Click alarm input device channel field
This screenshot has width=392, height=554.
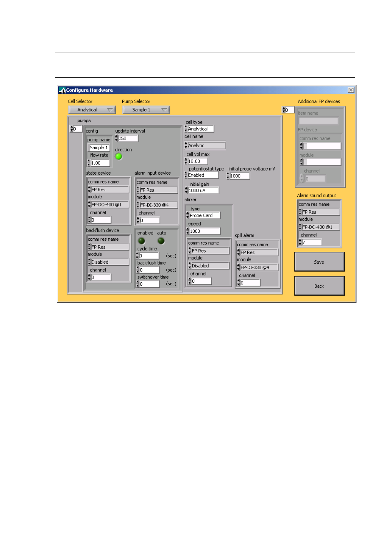pyautogui.click(x=150, y=220)
